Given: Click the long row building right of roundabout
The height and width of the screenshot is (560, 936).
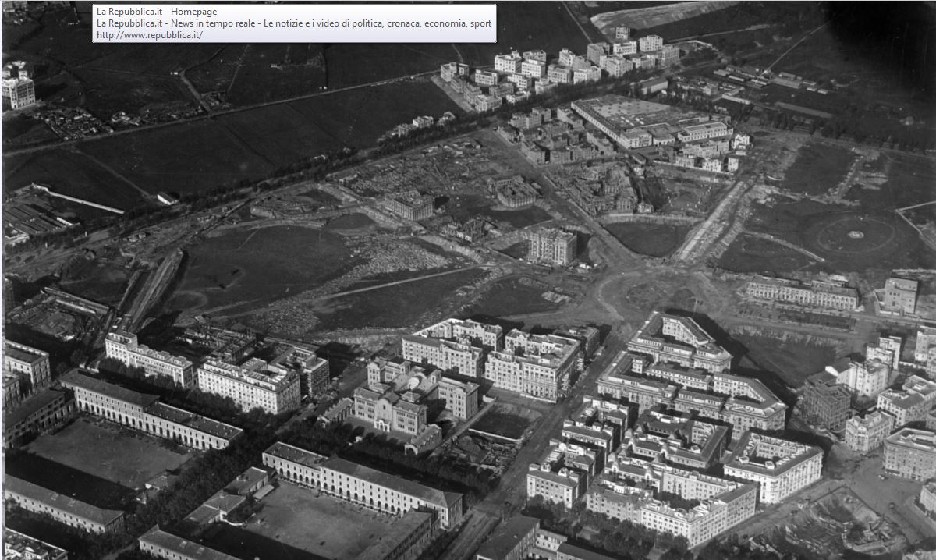Looking at the screenshot, I should (802, 292).
